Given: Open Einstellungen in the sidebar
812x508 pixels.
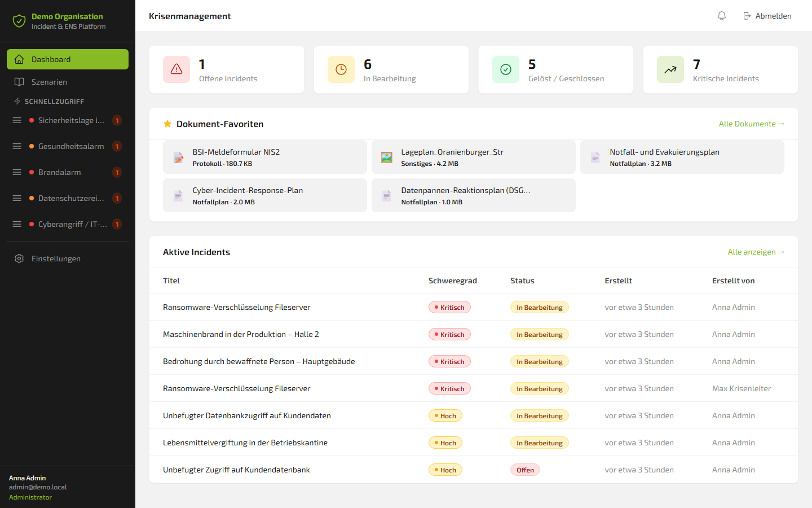Looking at the screenshot, I should tap(68, 259).
